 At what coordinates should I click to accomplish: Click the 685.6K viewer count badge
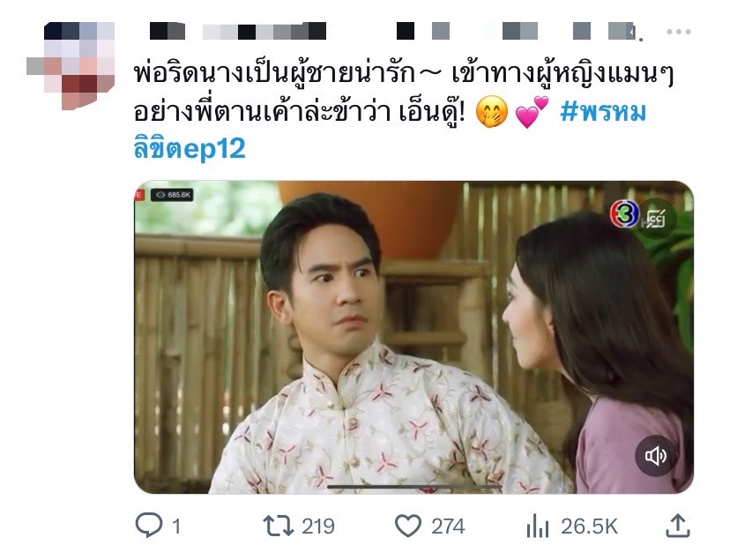172,195
